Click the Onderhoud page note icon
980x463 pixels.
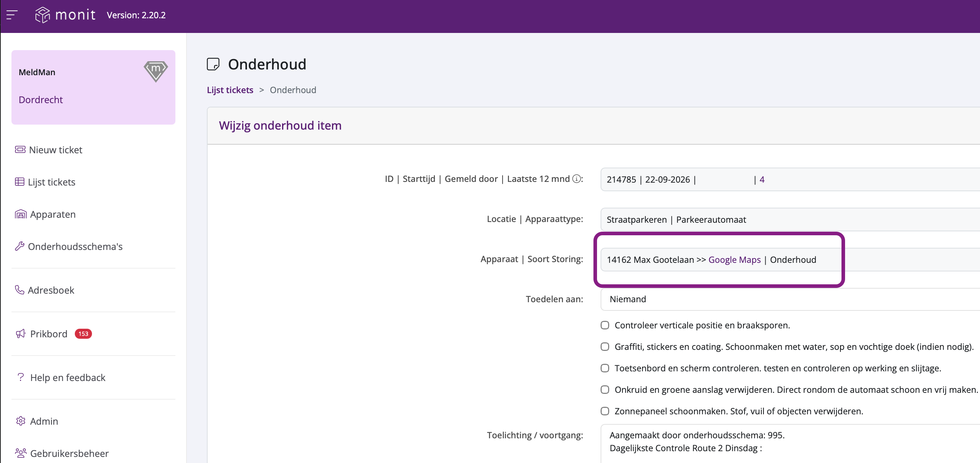point(213,64)
